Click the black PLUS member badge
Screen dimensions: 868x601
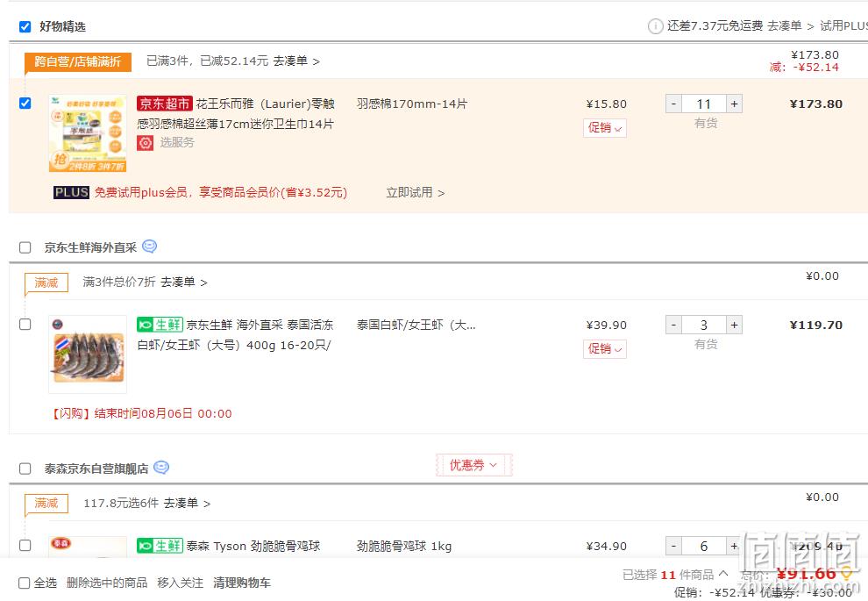pyautogui.click(x=71, y=192)
